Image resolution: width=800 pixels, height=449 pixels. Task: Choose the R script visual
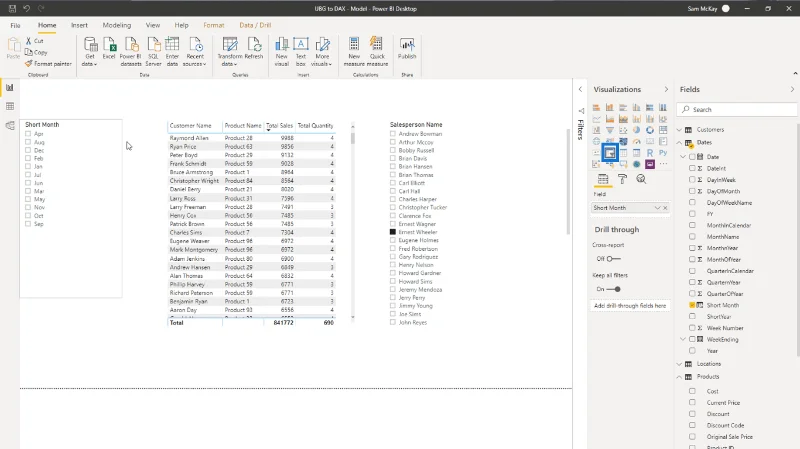click(649, 153)
